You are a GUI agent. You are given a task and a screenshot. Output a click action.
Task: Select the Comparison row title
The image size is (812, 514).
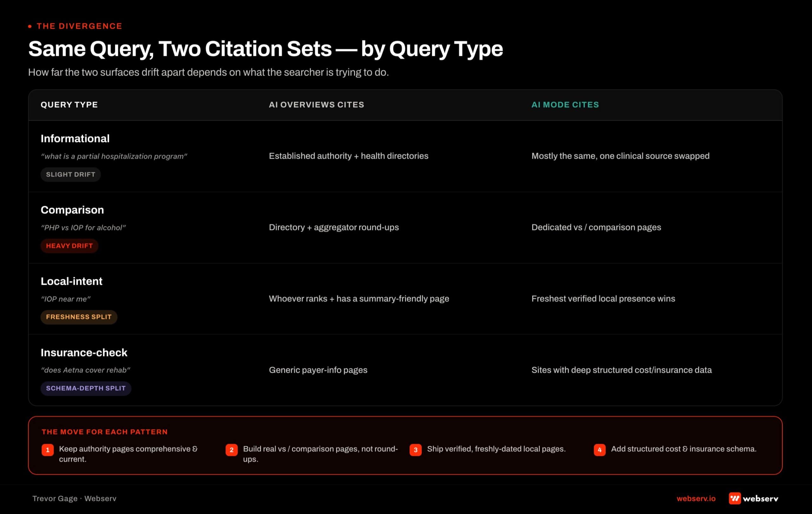72,210
